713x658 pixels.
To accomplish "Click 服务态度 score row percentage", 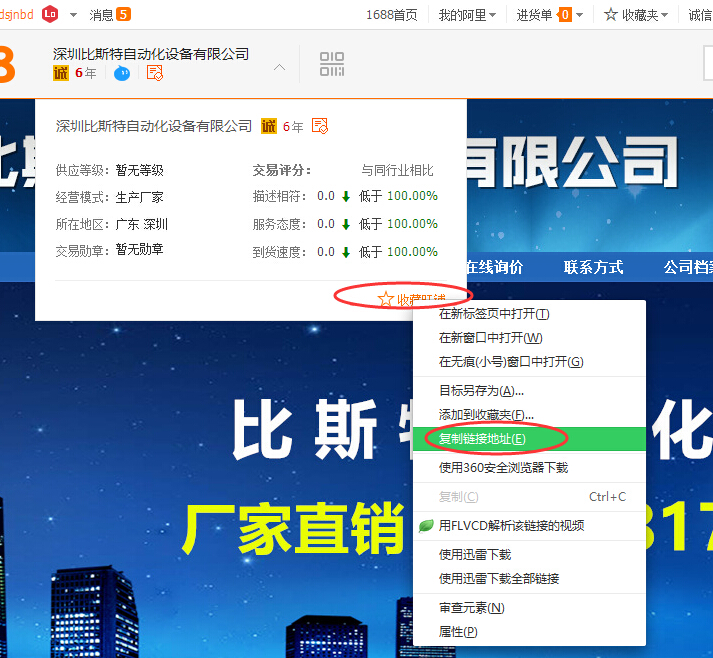I will (x=412, y=224).
